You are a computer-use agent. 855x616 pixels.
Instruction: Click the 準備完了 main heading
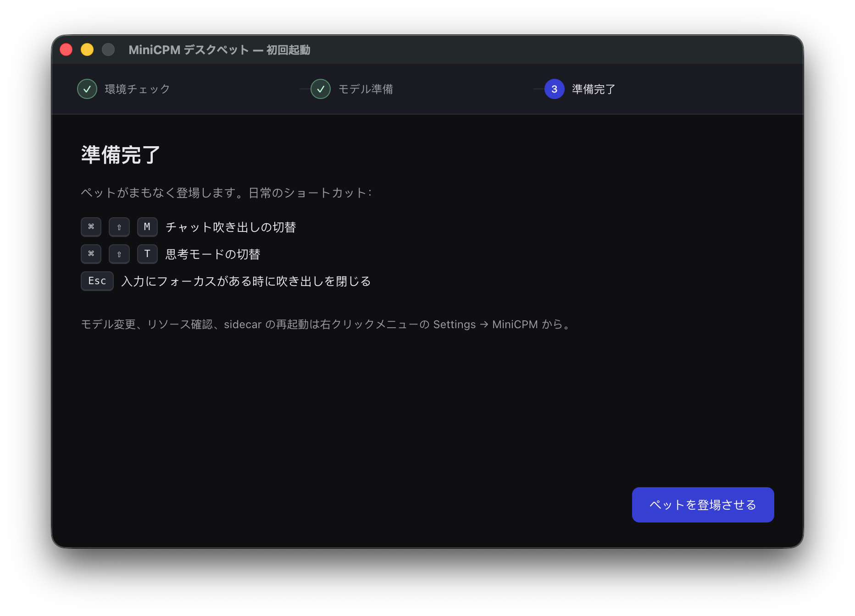pyautogui.click(x=121, y=155)
